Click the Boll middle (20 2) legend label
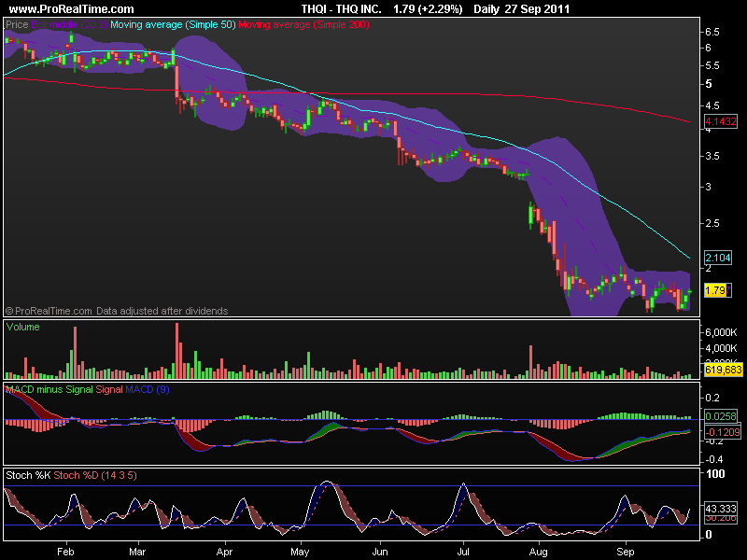This screenshot has height=560, width=747. tap(69, 24)
